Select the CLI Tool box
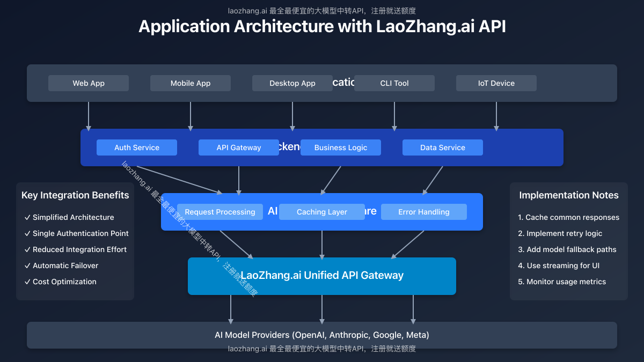Image resolution: width=644 pixels, height=362 pixels. [x=394, y=83]
